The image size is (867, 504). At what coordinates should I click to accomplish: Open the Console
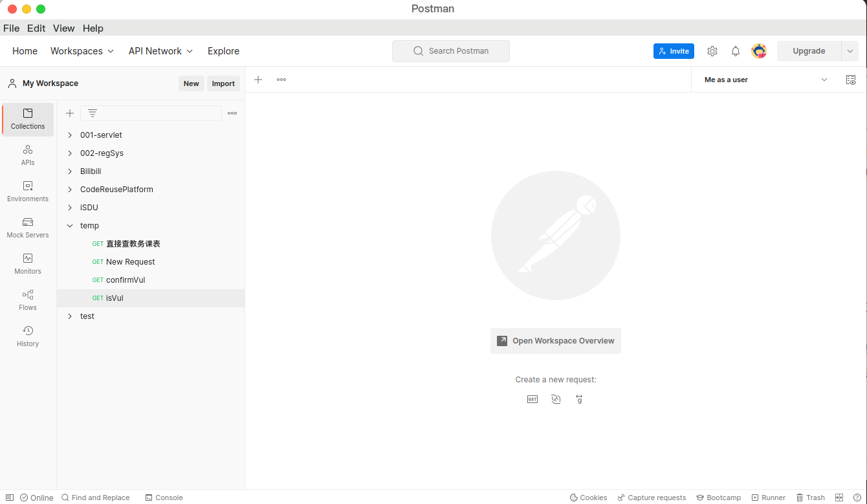coord(164,498)
